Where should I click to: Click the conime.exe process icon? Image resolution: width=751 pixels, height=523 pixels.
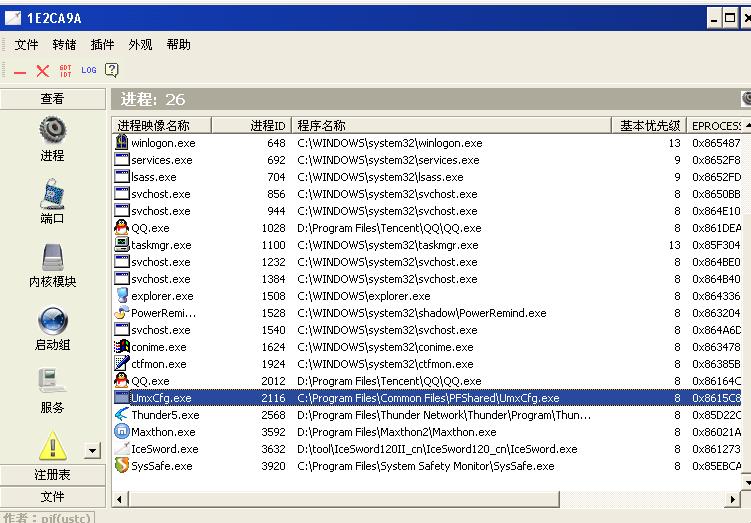tap(122, 347)
